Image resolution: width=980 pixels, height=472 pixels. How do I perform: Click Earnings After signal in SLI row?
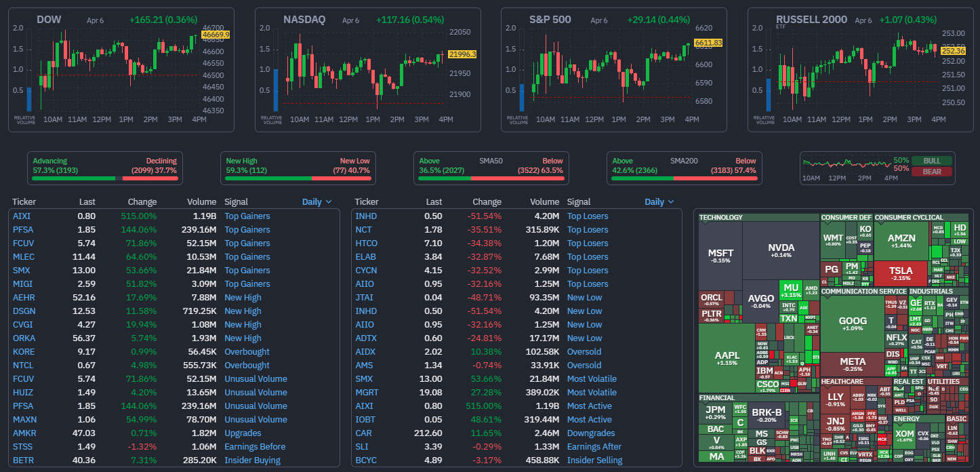pyautogui.click(x=594, y=446)
